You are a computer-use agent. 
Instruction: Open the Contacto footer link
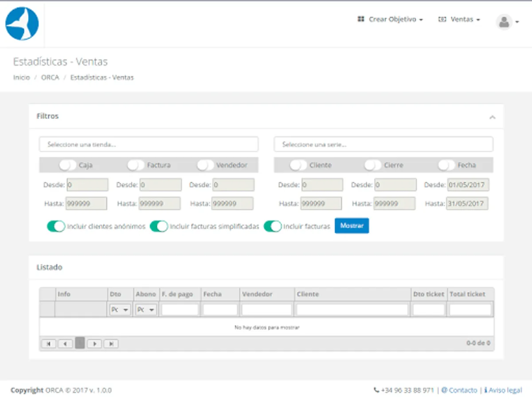(x=460, y=391)
